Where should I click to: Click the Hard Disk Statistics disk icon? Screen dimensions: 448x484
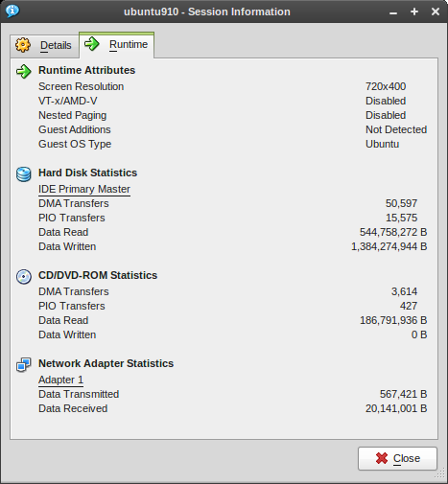[x=24, y=174]
